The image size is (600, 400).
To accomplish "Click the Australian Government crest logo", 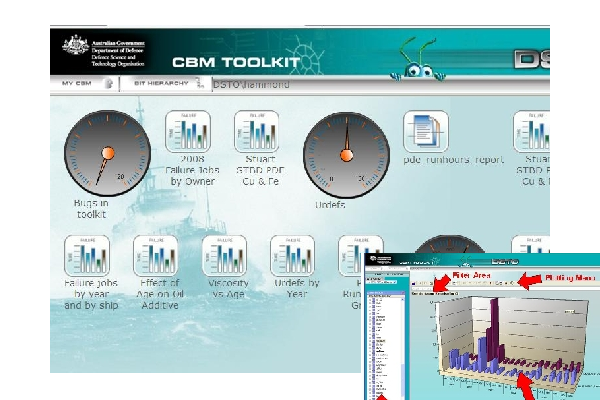I will pos(75,46).
